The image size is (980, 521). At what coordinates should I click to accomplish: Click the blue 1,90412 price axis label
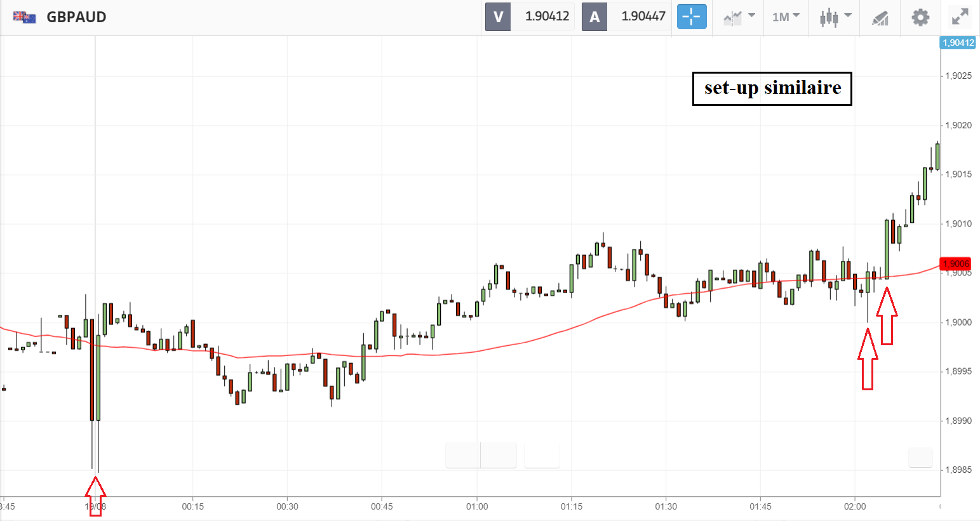958,43
